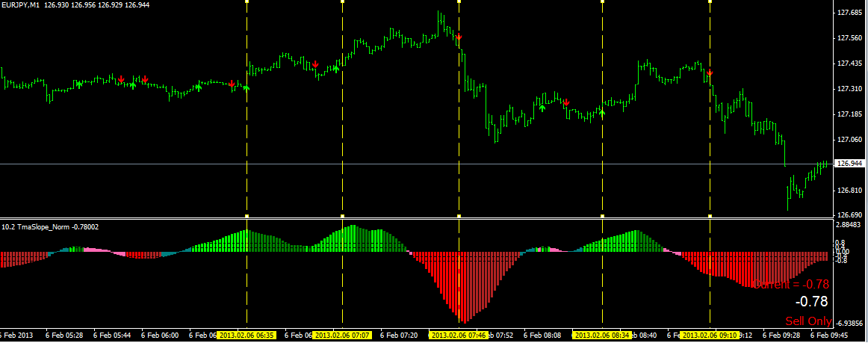
Task: Click the white -0.78 value readout
Action: pyautogui.click(x=811, y=302)
